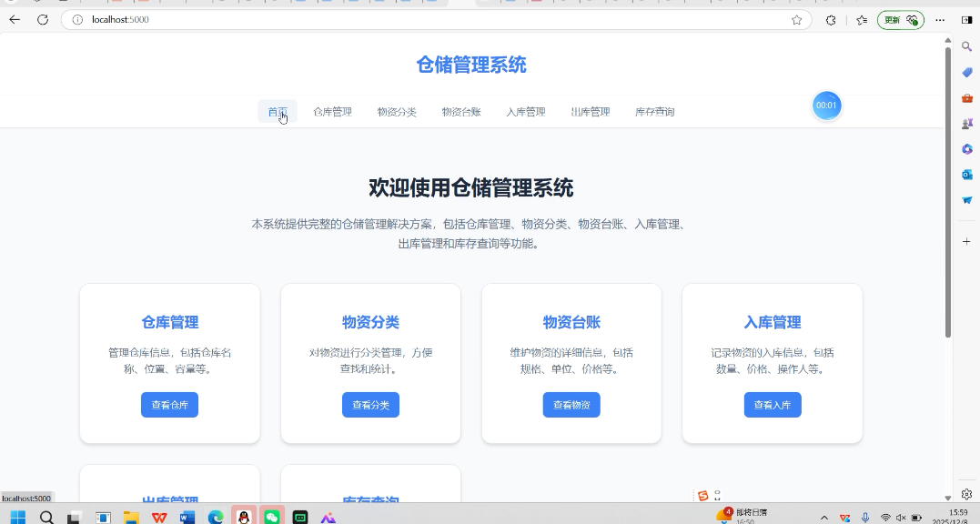
Task: Click the scrollbar up arrow
Action: pos(947,40)
